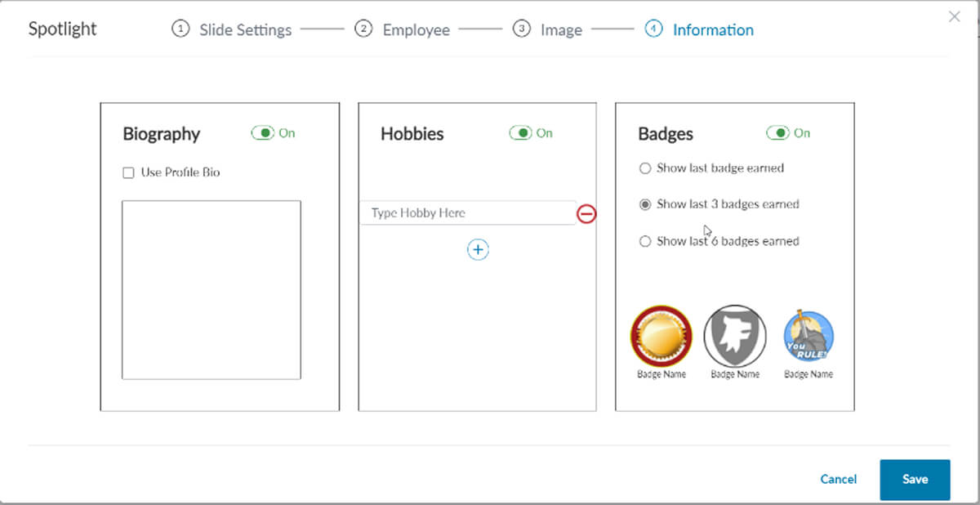Image resolution: width=980 pixels, height=505 pixels.
Task: Click the gray wolf shield badge icon
Action: point(735,336)
